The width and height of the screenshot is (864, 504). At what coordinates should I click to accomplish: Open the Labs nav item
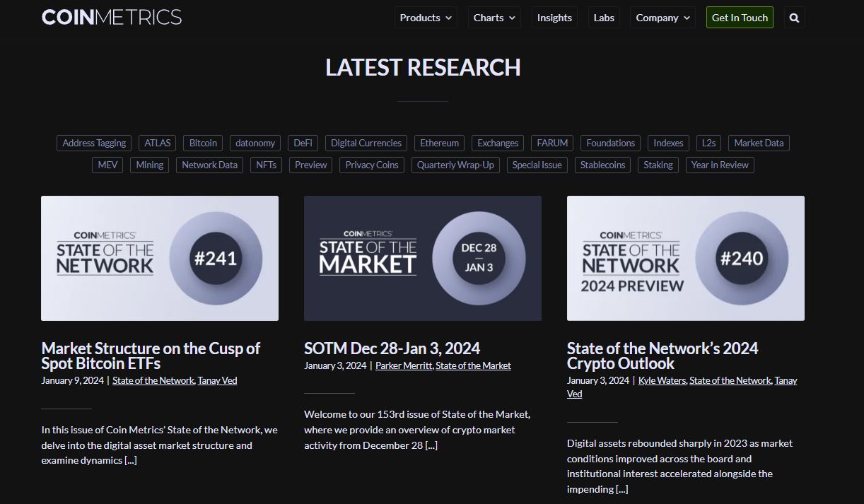point(604,18)
